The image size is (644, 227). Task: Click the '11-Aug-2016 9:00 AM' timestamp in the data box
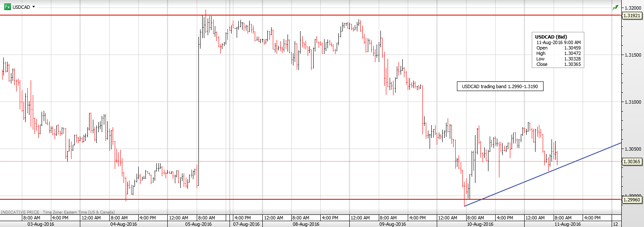point(559,42)
